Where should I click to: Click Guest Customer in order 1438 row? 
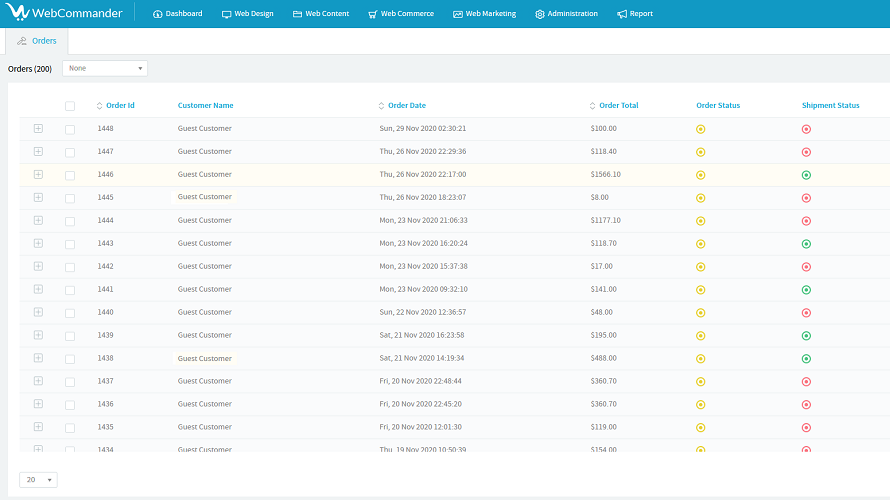pyautogui.click(x=204, y=358)
